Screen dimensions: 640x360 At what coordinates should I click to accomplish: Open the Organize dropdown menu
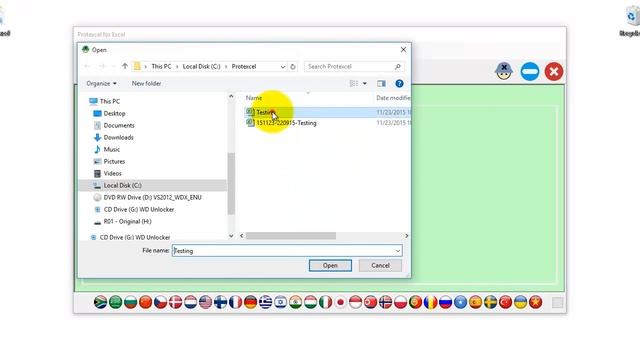point(101,83)
